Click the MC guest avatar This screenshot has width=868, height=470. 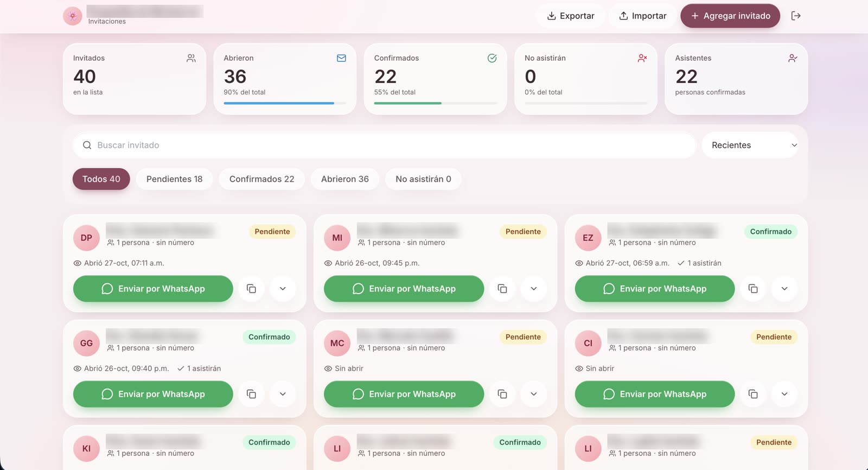tap(337, 343)
